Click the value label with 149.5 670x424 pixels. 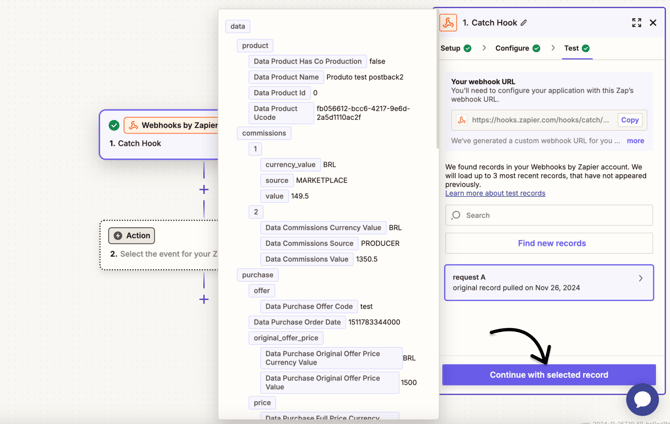274,196
